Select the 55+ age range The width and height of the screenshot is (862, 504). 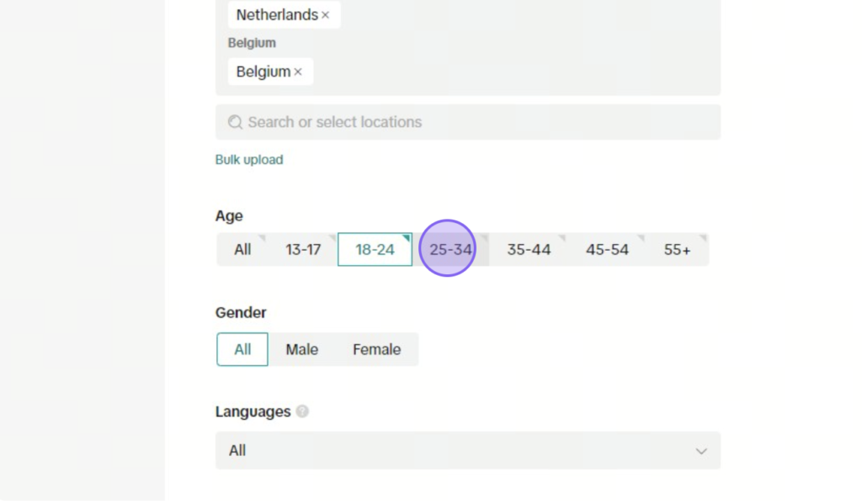pos(678,250)
